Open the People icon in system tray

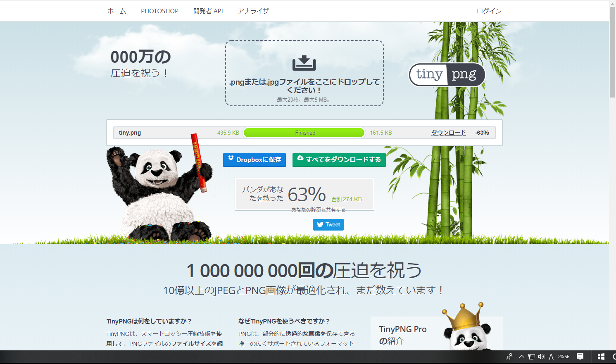(509, 357)
